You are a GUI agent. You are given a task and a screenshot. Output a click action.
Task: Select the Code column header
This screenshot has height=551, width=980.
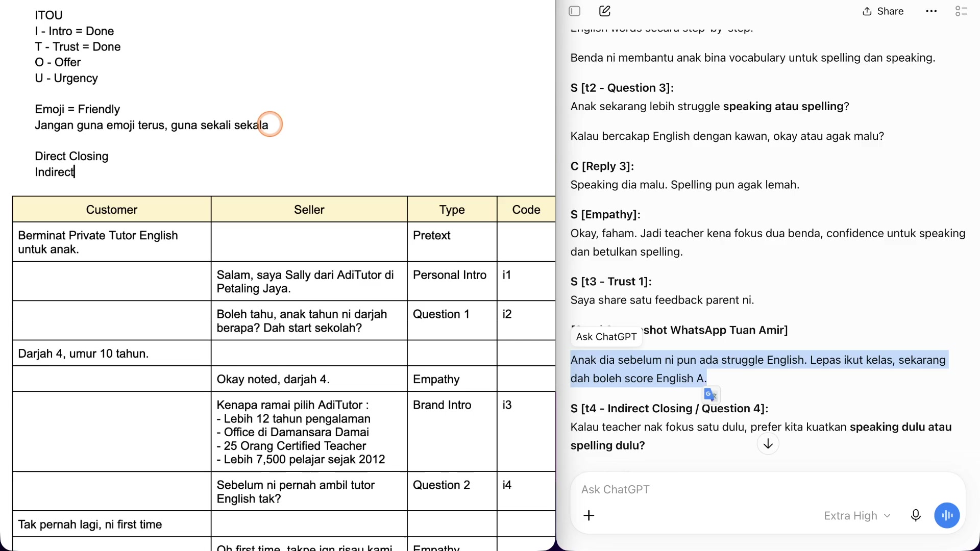(526, 210)
